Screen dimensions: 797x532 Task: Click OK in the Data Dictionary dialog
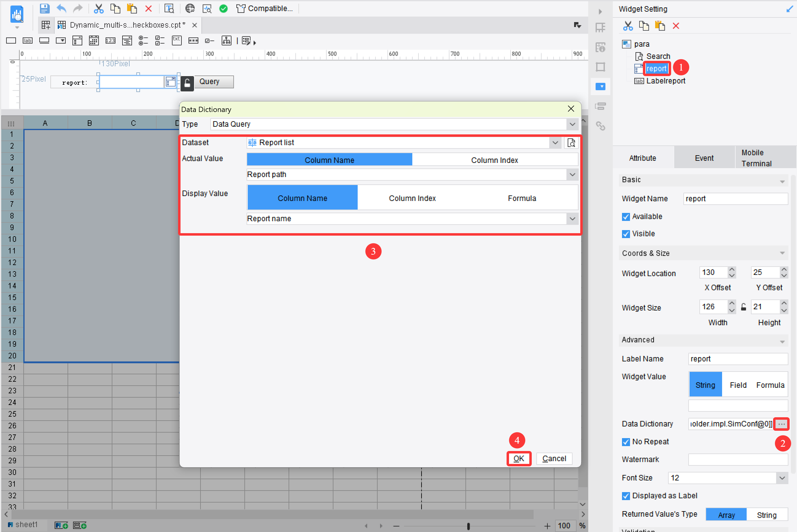point(519,459)
